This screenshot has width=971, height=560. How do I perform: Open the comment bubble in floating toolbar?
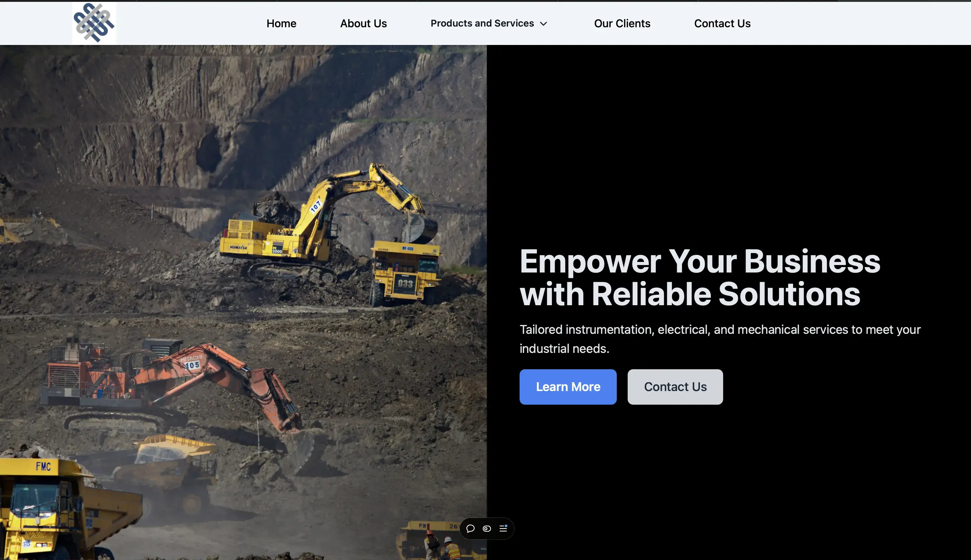click(470, 528)
